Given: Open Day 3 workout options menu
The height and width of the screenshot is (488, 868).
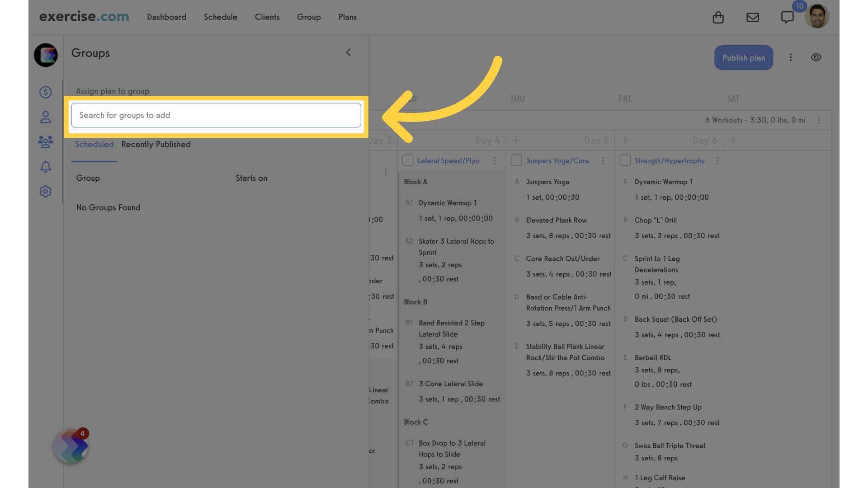Looking at the screenshot, I should 386,172.
